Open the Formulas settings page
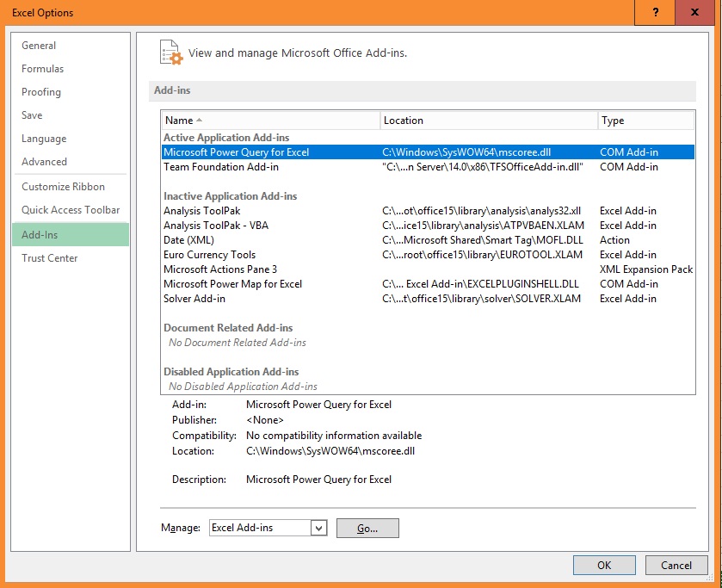The width and height of the screenshot is (722, 588). [x=43, y=68]
